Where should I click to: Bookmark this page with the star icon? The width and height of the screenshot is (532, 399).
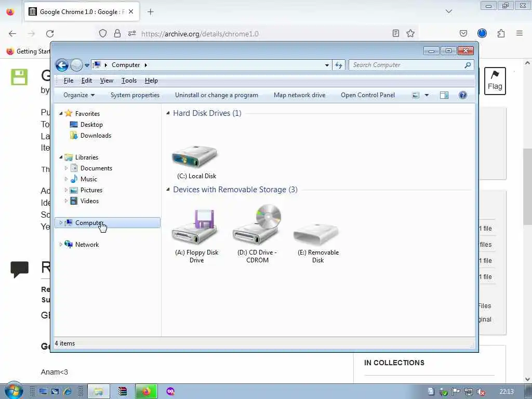[410, 33]
